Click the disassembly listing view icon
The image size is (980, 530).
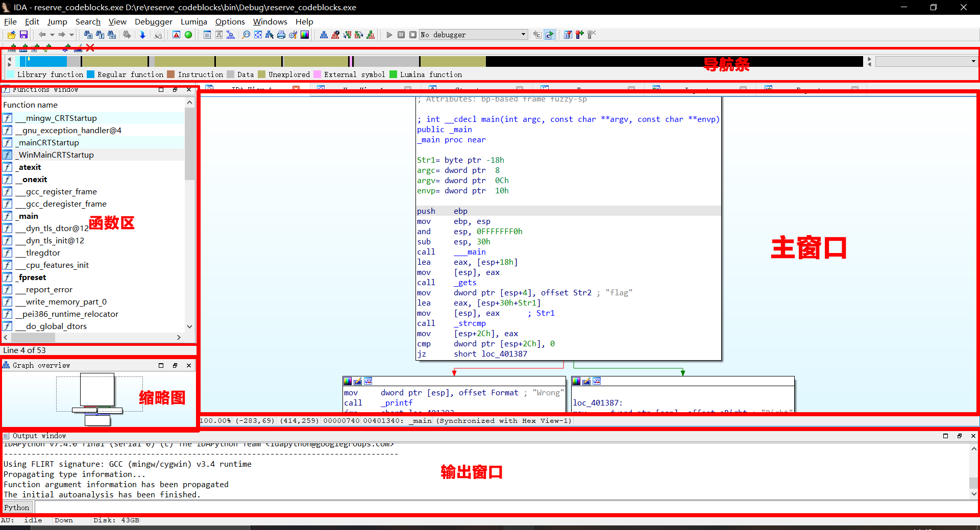pyautogui.click(x=207, y=35)
